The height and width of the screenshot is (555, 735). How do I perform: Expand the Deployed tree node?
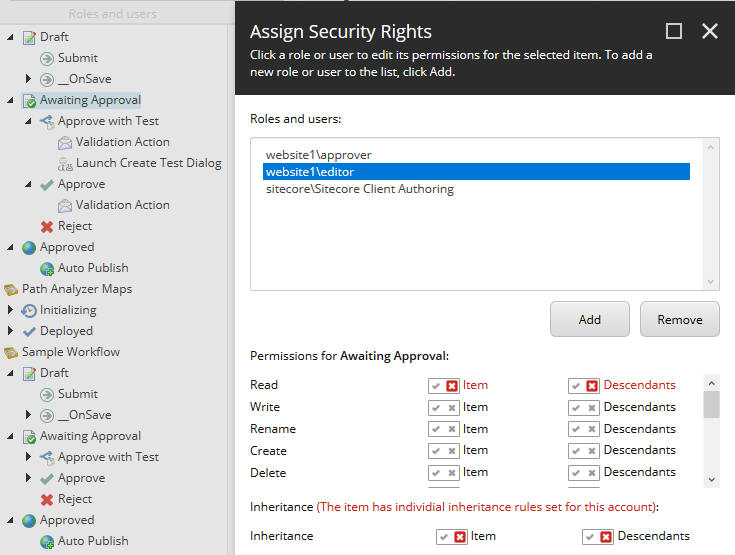coord(11,331)
